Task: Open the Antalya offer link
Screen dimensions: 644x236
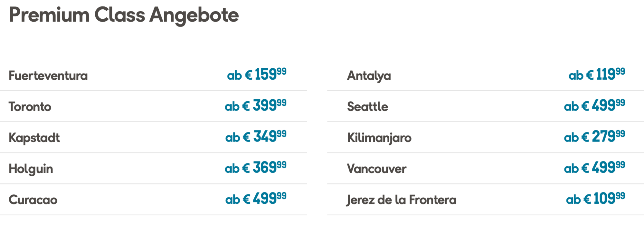Action: (369, 76)
